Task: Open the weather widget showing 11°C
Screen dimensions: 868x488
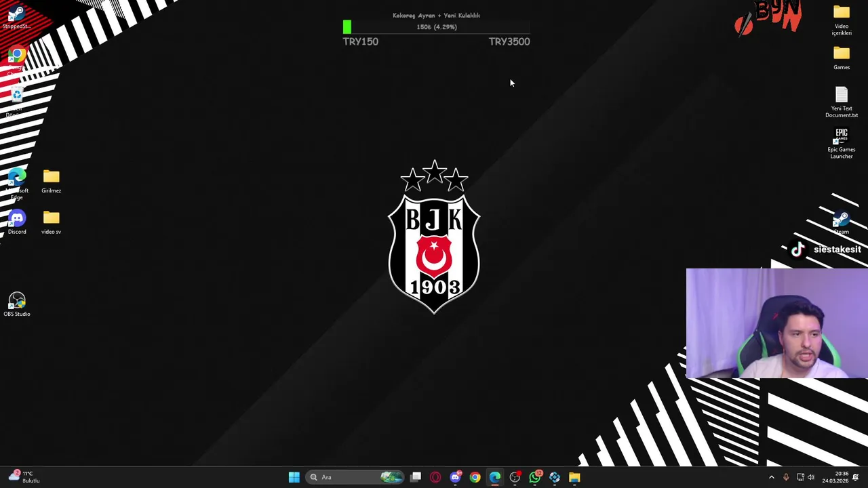Action: click(x=24, y=477)
